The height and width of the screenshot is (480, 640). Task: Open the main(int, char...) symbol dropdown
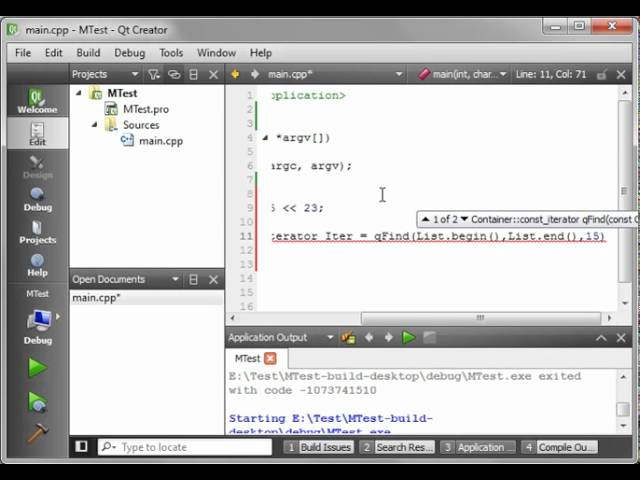462,74
